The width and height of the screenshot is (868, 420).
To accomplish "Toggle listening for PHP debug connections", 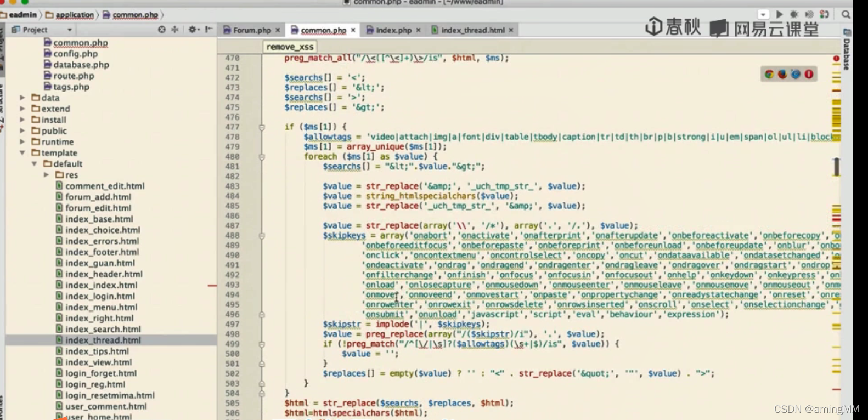I will (824, 14).
